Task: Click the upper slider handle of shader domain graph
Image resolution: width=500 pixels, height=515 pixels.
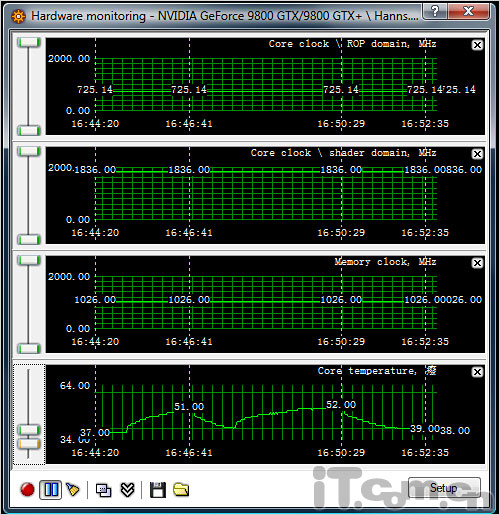Action: [29, 151]
